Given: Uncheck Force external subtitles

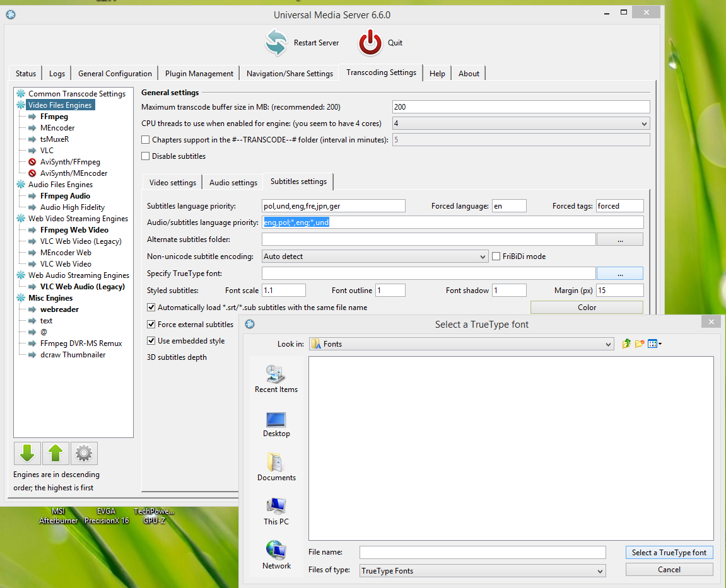Looking at the screenshot, I should coord(151,325).
